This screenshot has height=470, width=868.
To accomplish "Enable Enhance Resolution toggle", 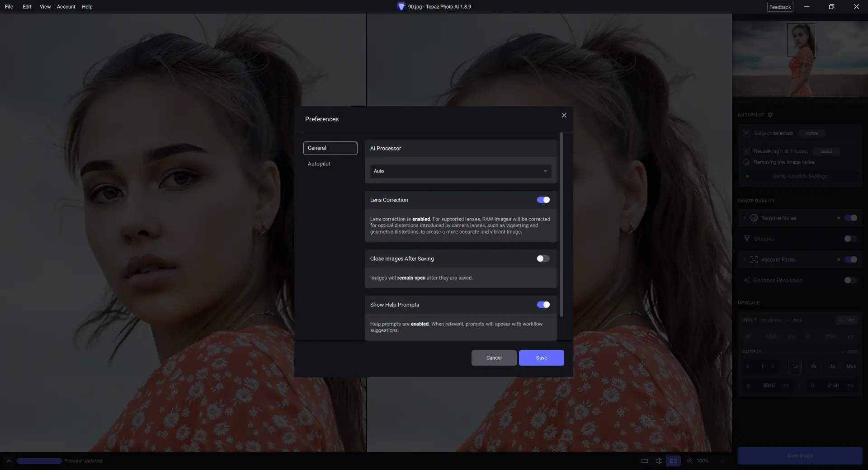I will click(x=851, y=280).
